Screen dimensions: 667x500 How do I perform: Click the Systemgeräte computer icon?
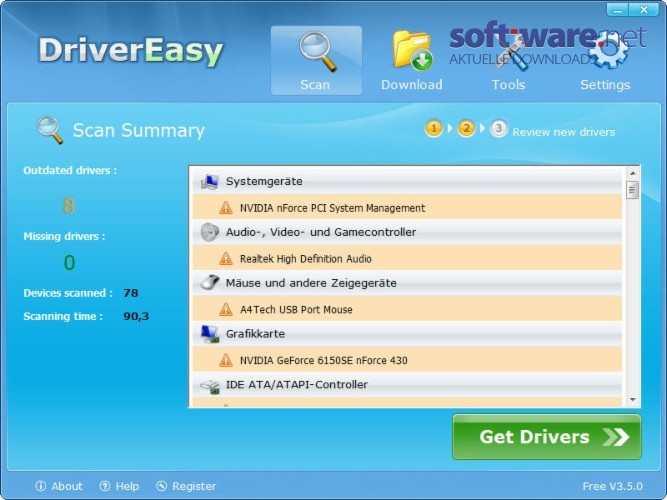pos(210,182)
